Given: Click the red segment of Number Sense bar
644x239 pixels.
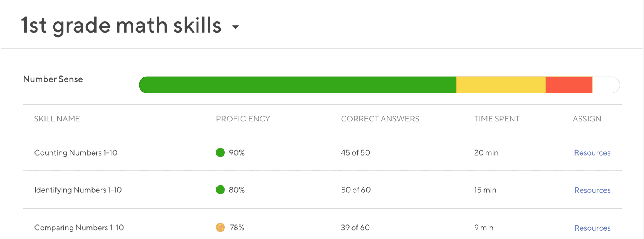Looking at the screenshot, I should click(569, 85).
